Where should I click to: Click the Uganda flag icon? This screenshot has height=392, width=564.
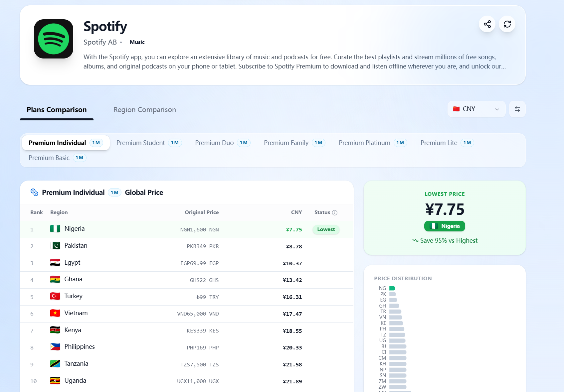[x=55, y=381]
